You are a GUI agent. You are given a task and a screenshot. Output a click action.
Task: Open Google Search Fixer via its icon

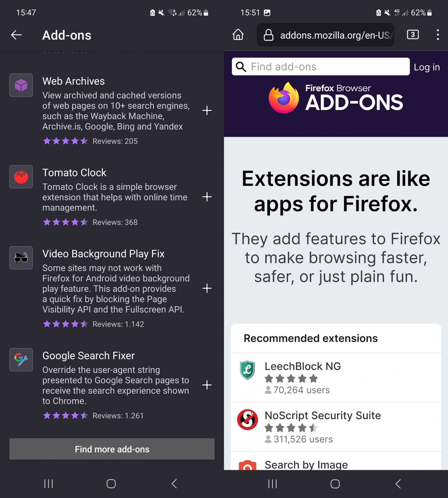pyautogui.click(x=21, y=360)
